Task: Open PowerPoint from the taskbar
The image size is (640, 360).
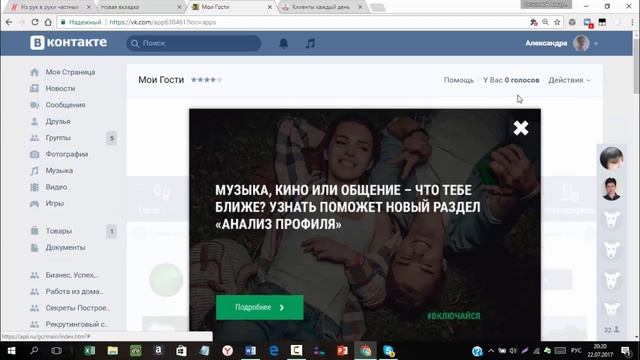Action: tap(342, 351)
